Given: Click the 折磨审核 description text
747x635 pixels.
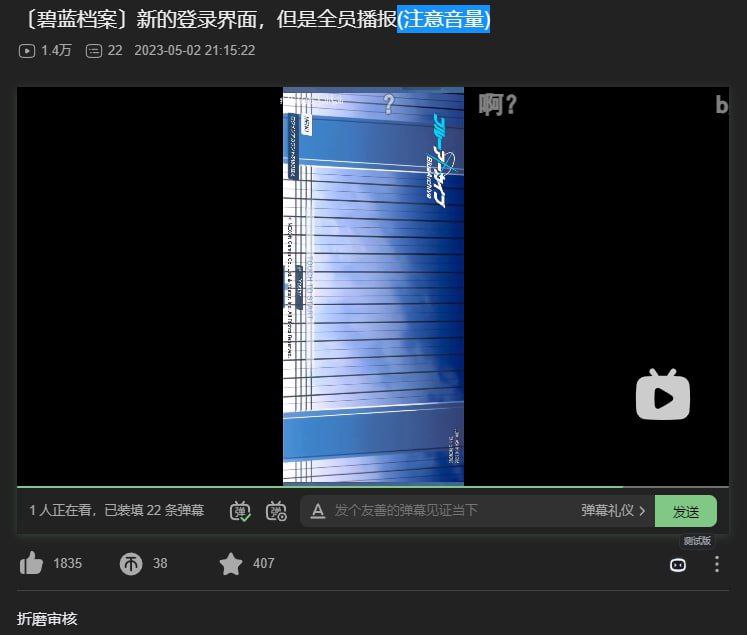Looking at the screenshot, I should 47,619.
